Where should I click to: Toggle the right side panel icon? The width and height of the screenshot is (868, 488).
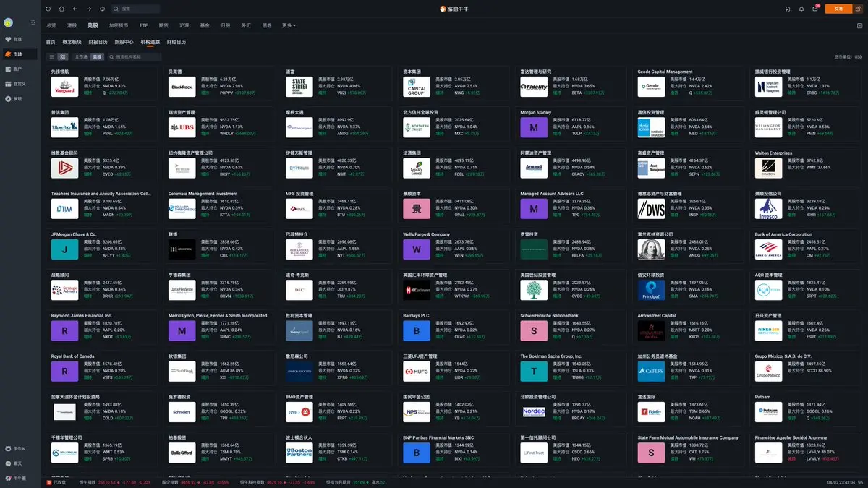[859, 25]
